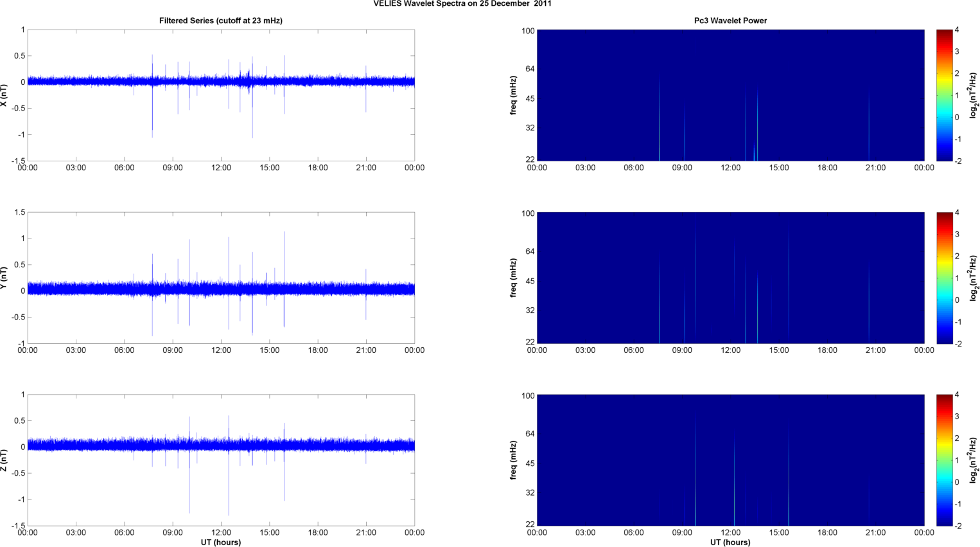Click the '12:00' tick under X filtered series
980x547 pixels.
(221, 168)
